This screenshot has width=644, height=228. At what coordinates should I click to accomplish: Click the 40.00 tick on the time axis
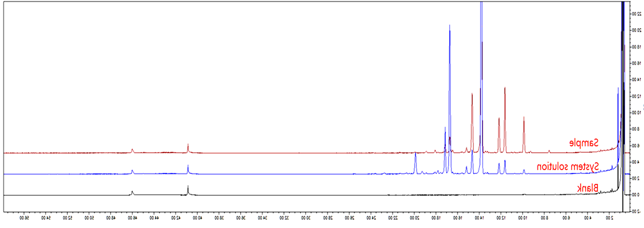tap(198, 218)
